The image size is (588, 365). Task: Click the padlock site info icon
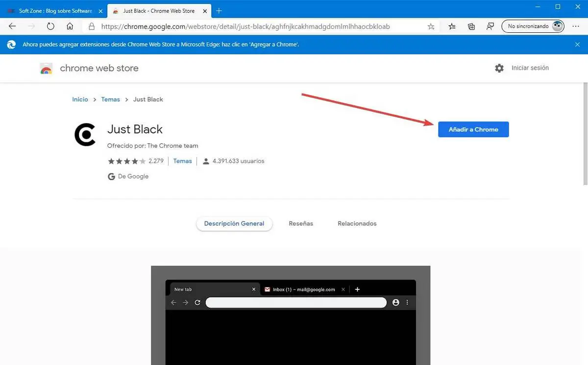click(92, 26)
